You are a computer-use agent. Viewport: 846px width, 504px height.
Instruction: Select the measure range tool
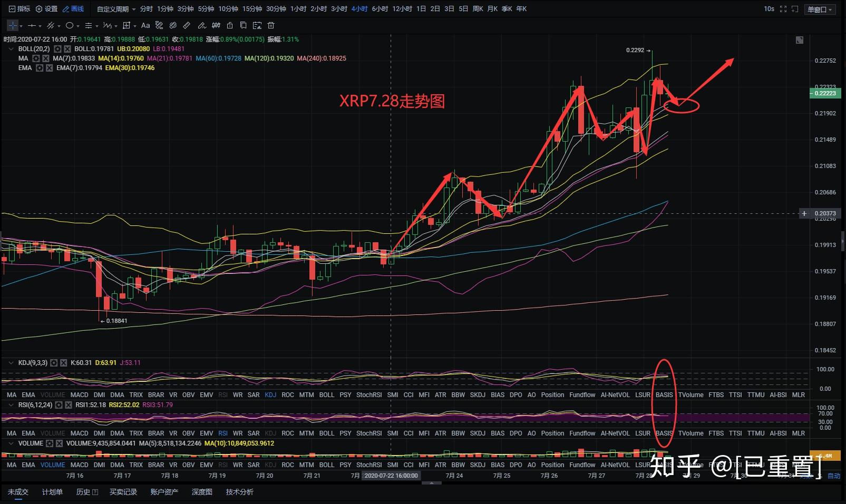point(127,25)
